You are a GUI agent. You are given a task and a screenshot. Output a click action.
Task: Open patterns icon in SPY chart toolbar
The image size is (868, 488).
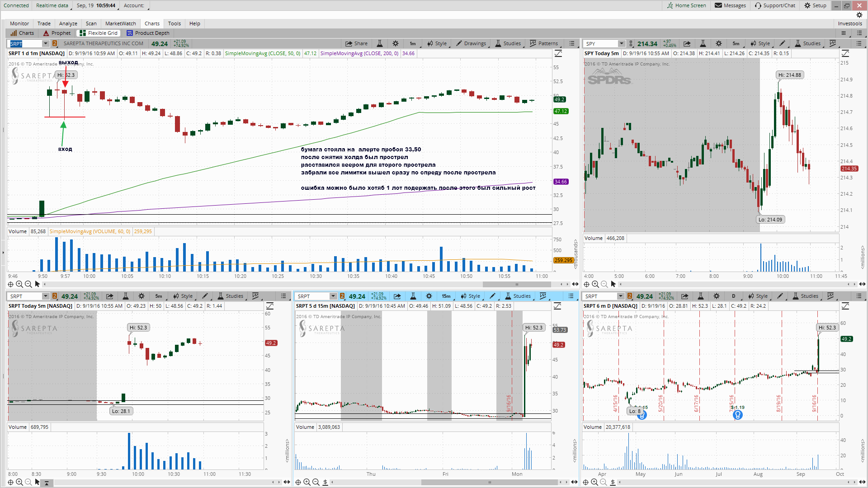pyautogui.click(x=833, y=43)
